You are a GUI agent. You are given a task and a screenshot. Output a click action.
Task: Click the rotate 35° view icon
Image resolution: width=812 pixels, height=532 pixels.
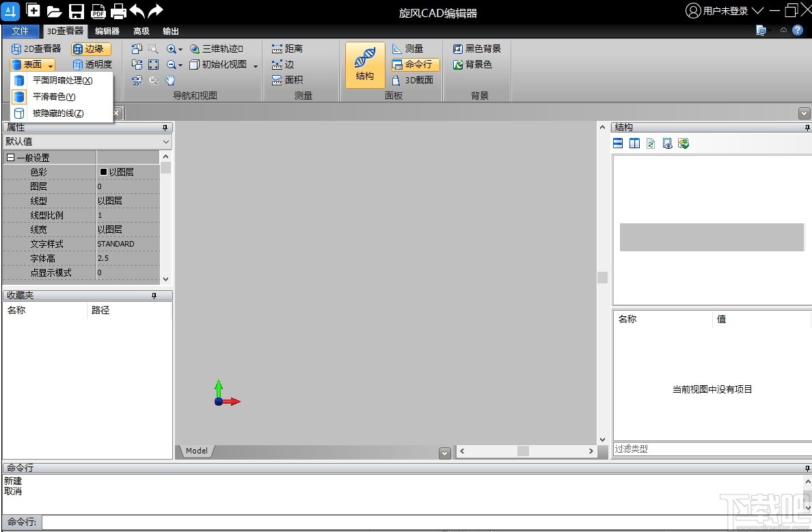(137, 80)
